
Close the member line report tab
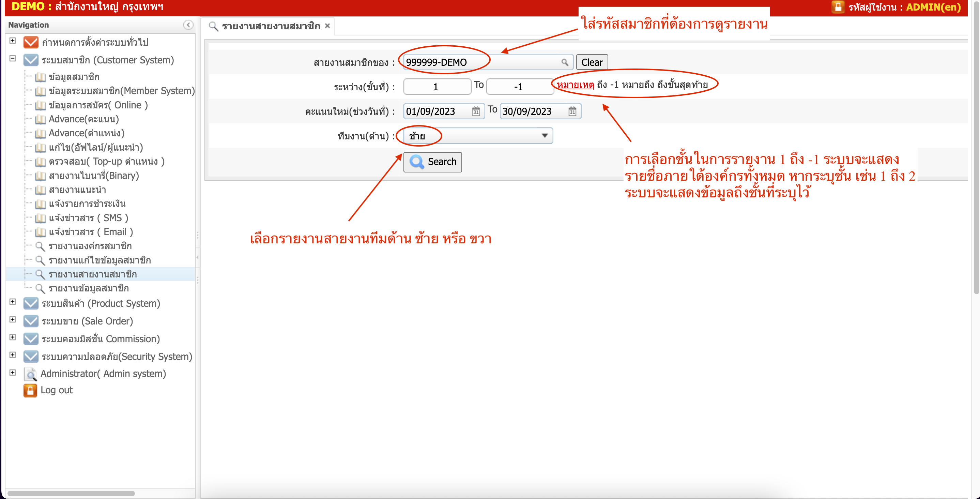[x=327, y=26]
